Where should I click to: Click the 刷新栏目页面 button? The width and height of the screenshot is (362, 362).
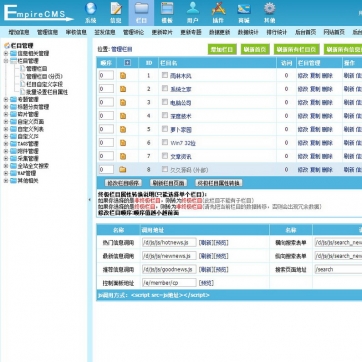point(168,183)
